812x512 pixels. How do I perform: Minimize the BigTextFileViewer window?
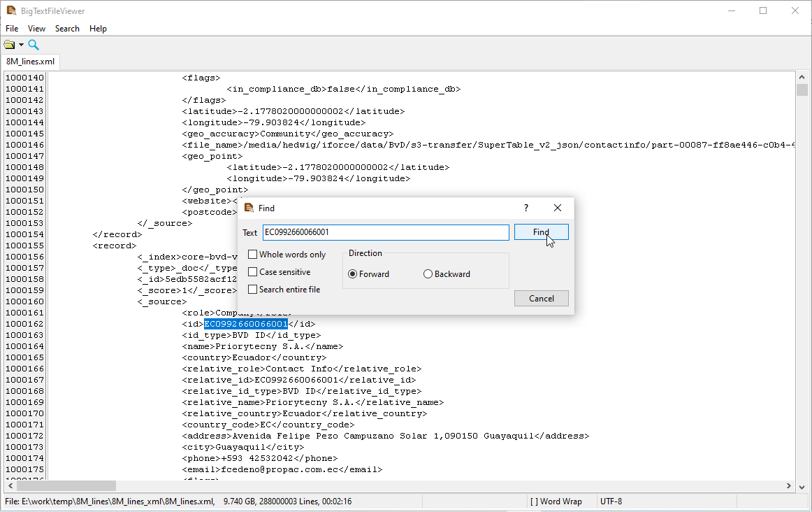731,10
